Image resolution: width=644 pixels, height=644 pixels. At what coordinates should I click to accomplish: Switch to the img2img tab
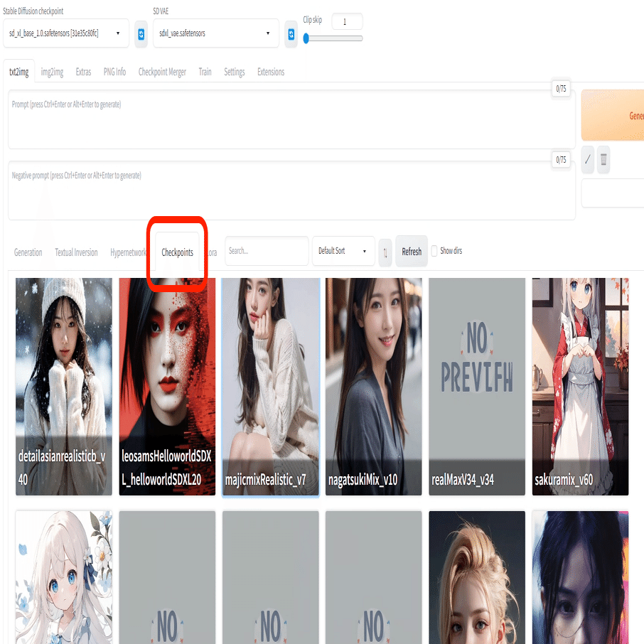click(x=52, y=72)
